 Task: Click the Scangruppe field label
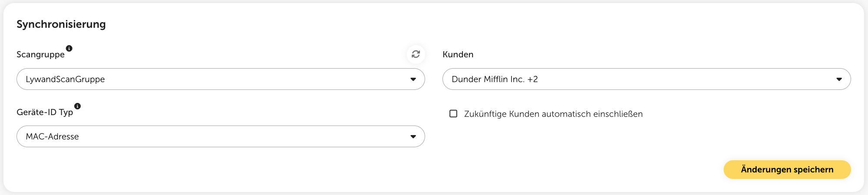[x=40, y=55]
